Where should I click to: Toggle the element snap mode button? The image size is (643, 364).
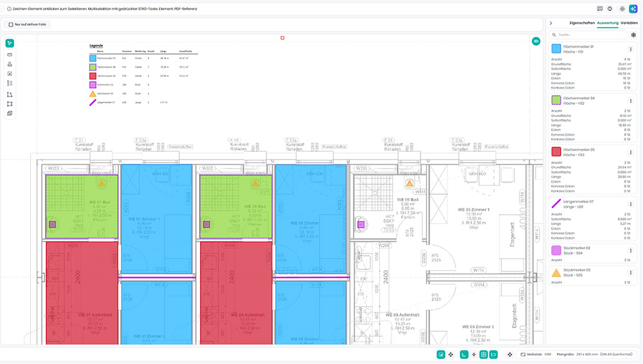[x=441, y=354]
